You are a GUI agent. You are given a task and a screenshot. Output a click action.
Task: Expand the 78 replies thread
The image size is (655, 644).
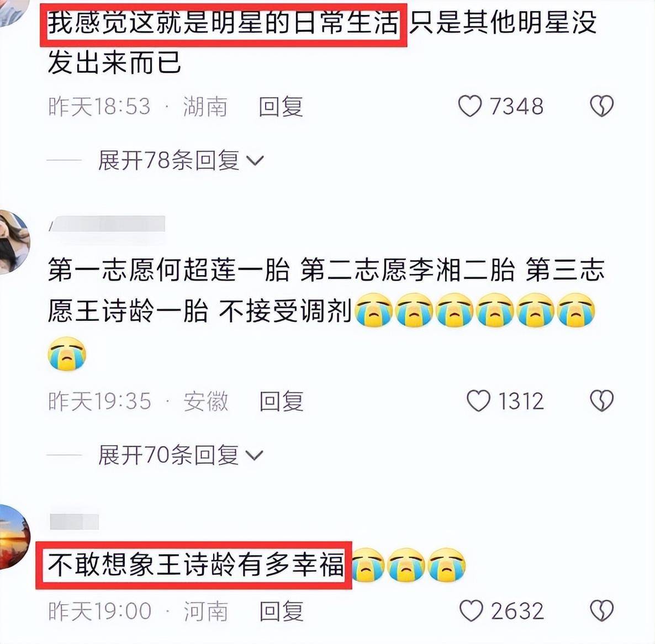(181, 160)
